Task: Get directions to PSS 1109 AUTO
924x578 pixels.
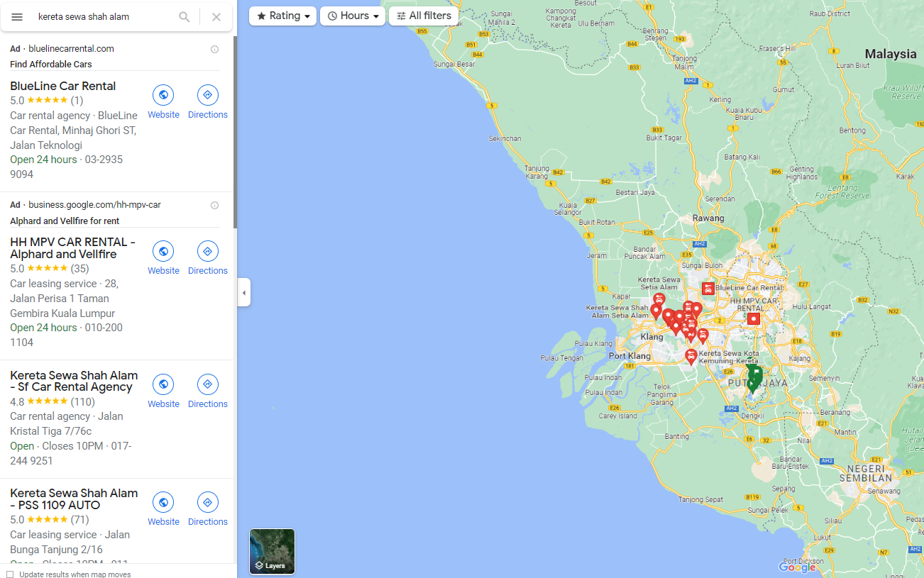Action: [207, 502]
